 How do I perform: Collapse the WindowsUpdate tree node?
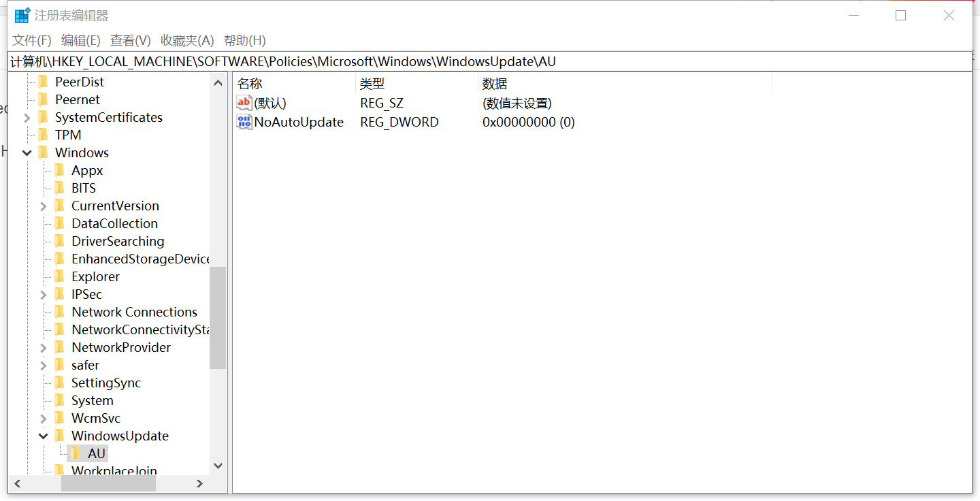43,436
